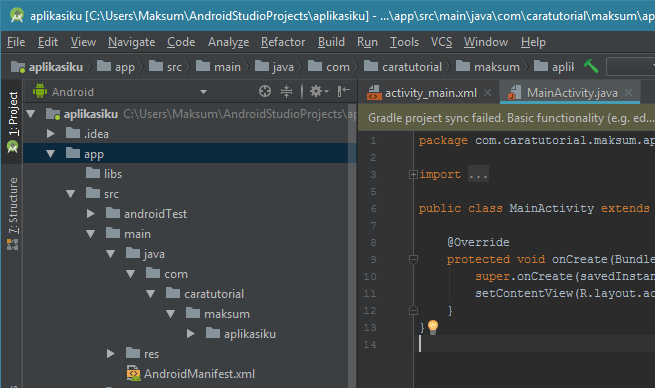Click the folded import ellipsis on line 3
Screen dimensions: 655x388
(x=478, y=175)
